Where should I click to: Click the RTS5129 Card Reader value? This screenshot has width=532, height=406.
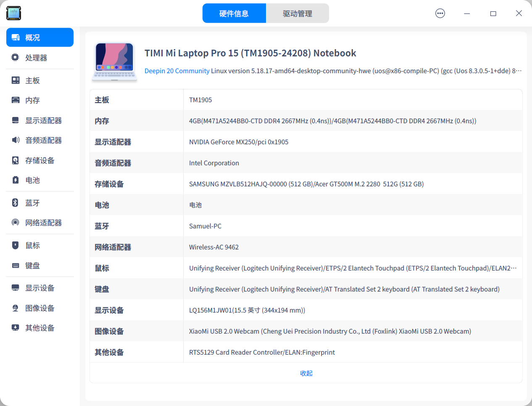click(262, 352)
